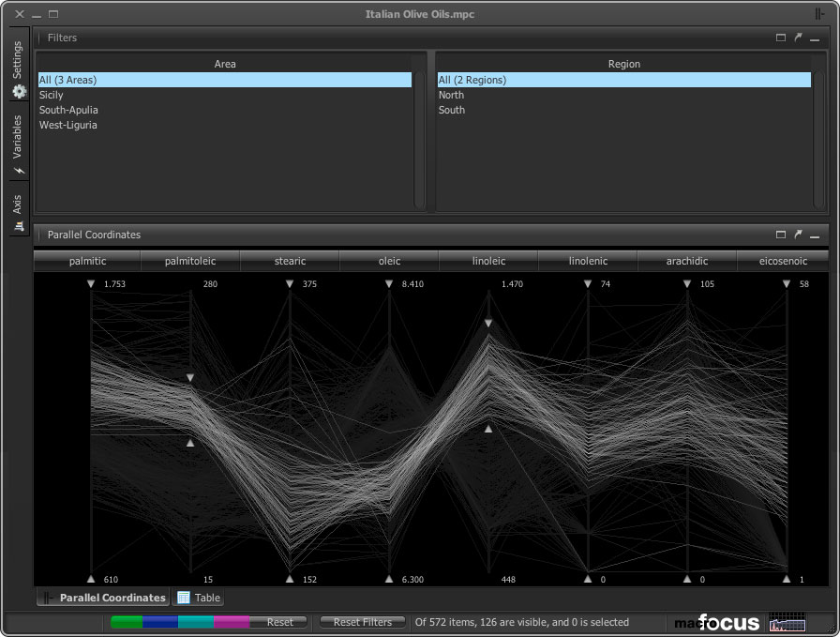840x637 pixels.
Task: Pick the magenta color swatch
Action: point(231,622)
